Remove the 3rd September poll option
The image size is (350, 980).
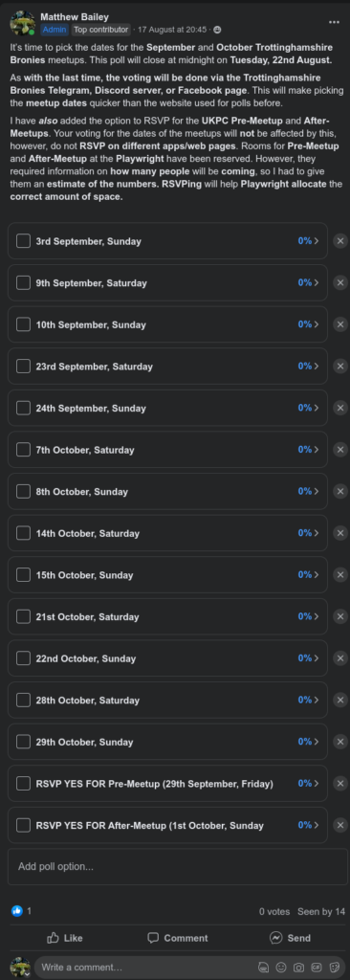coord(340,241)
